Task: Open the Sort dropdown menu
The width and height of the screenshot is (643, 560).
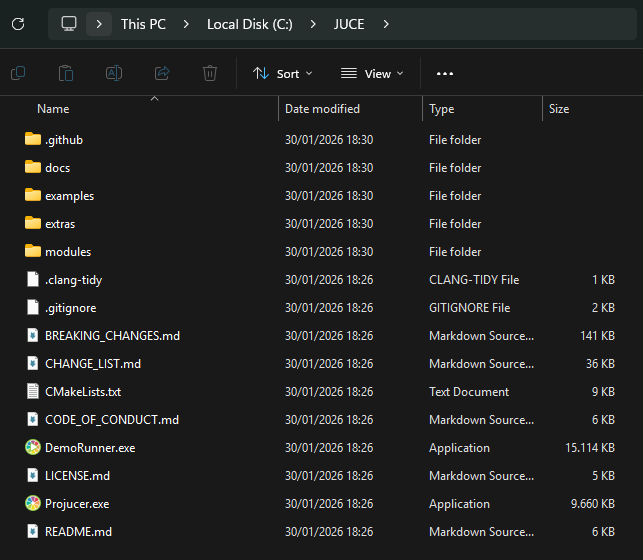Action: click(x=283, y=73)
